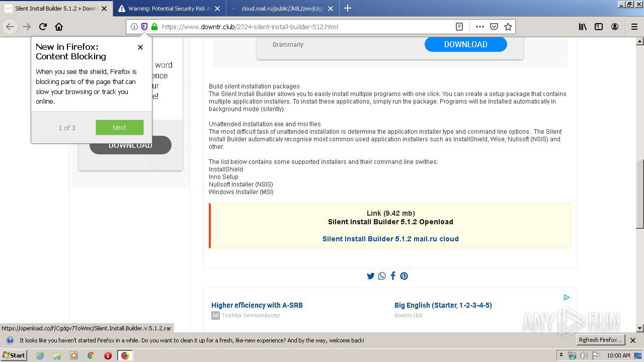Open the Windows Start menu
The width and height of the screenshot is (644, 362).
pos(14,355)
